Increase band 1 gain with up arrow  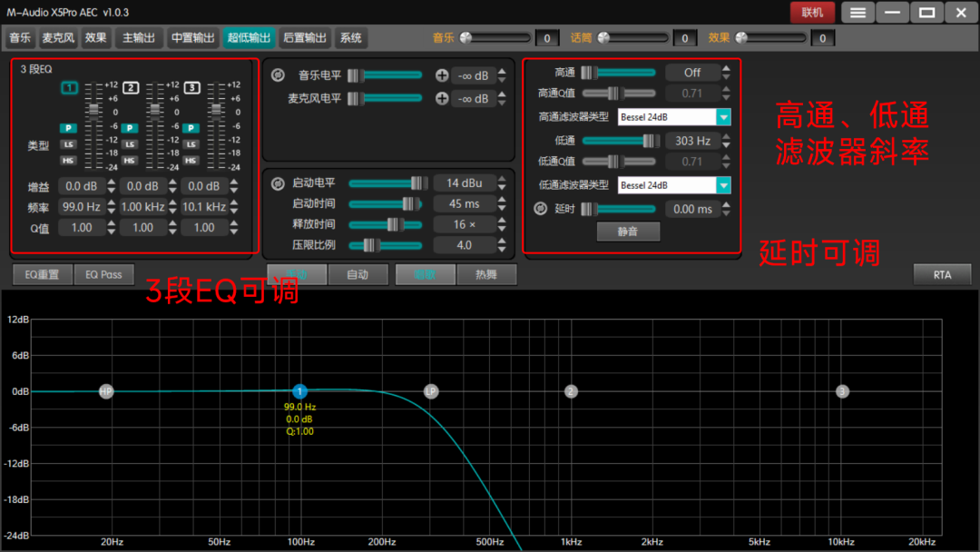112,182
